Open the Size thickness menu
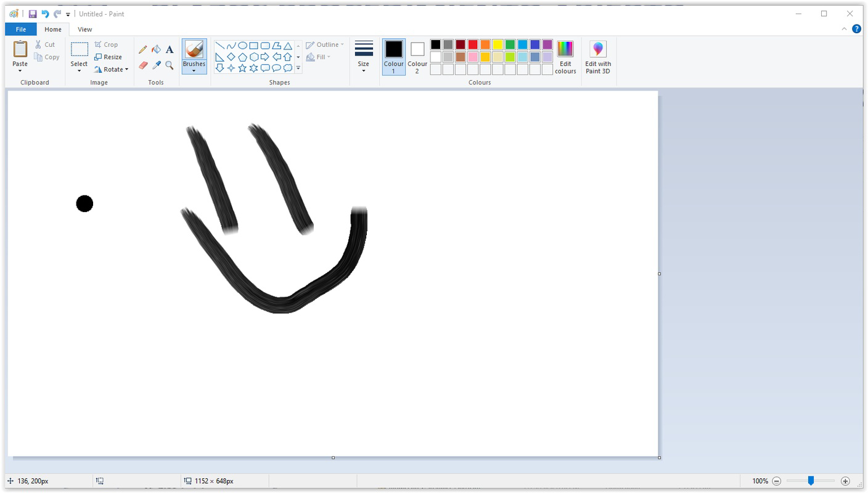868x493 pixels. (364, 57)
